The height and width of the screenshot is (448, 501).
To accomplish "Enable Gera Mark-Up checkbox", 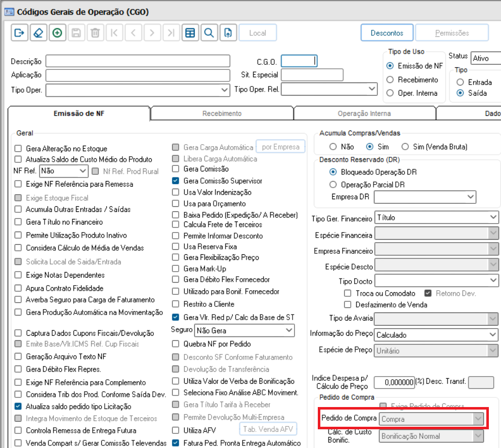I will tap(176, 268).
